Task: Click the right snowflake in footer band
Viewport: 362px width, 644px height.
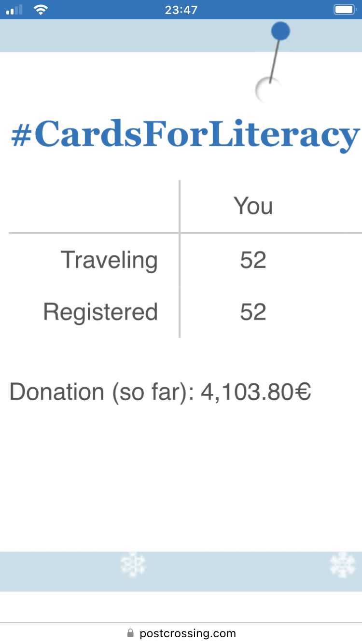Action: [x=342, y=565]
